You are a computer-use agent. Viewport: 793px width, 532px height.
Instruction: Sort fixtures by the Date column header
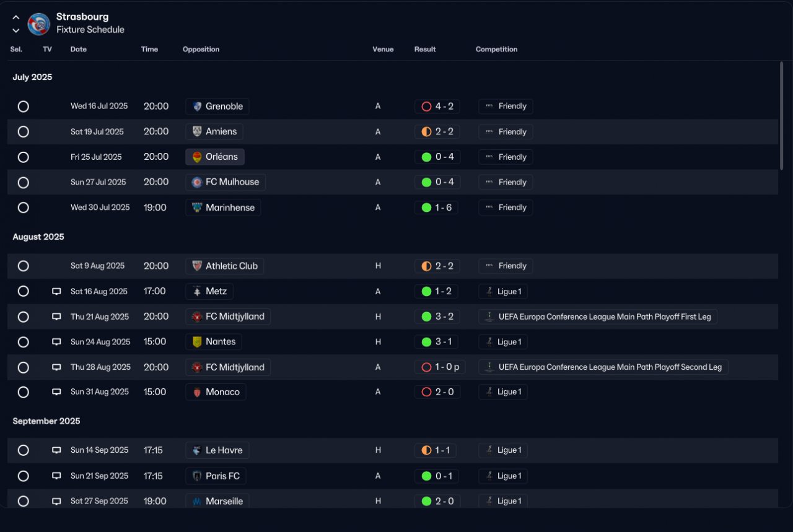point(79,50)
